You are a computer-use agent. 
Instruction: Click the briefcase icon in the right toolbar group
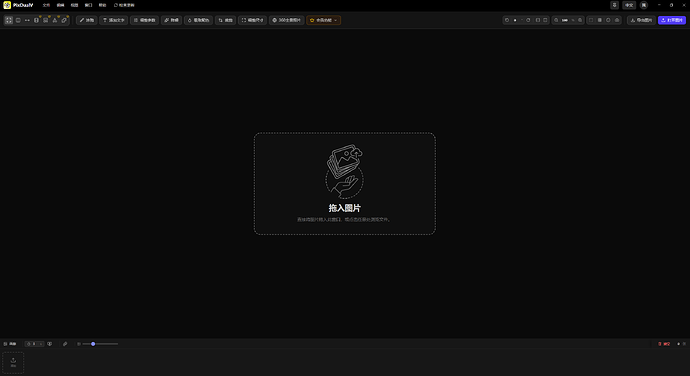tap(617, 20)
